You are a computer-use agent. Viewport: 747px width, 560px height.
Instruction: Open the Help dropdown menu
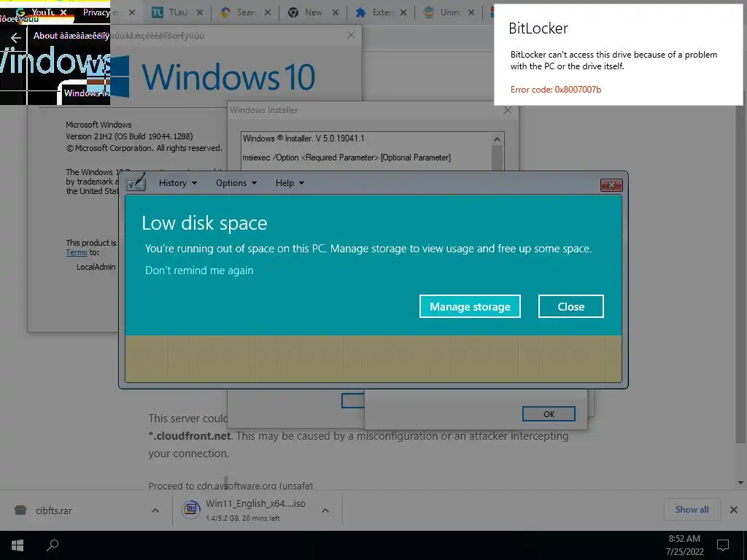coord(290,183)
